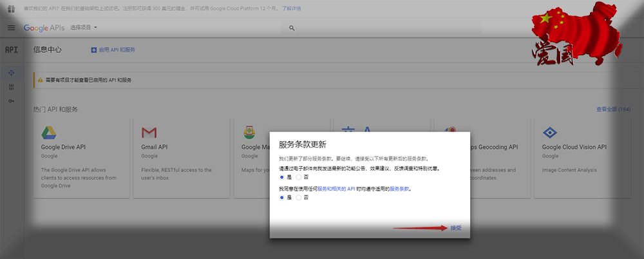Click the 查看全部 view all link
644x259 pixels.
pos(613,110)
